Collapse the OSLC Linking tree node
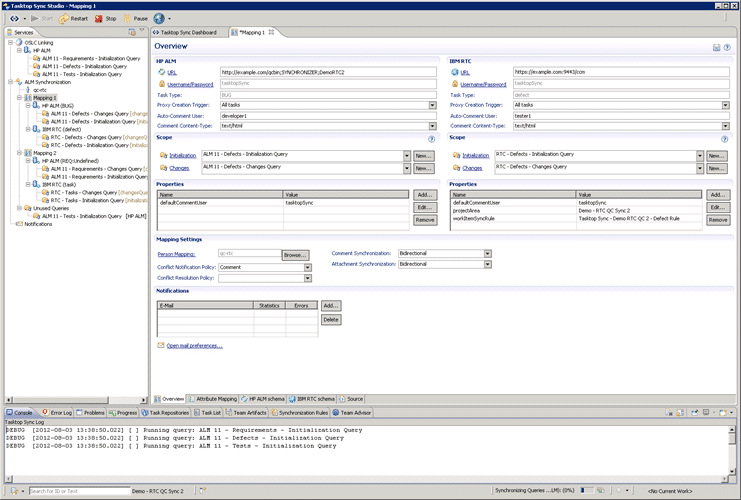The width and height of the screenshot is (741, 500). tap(10, 43)
